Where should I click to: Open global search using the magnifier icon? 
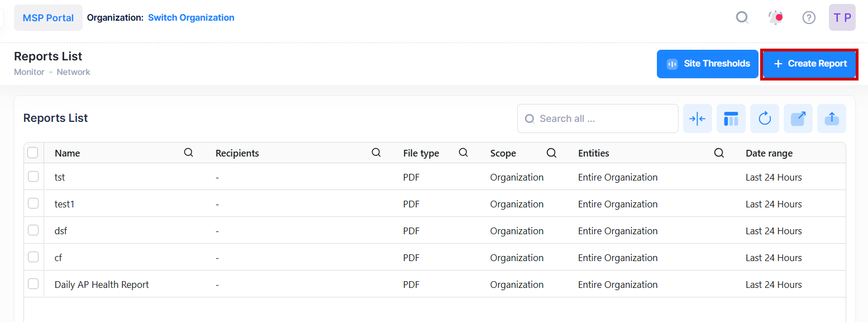(x=742, y=17)
